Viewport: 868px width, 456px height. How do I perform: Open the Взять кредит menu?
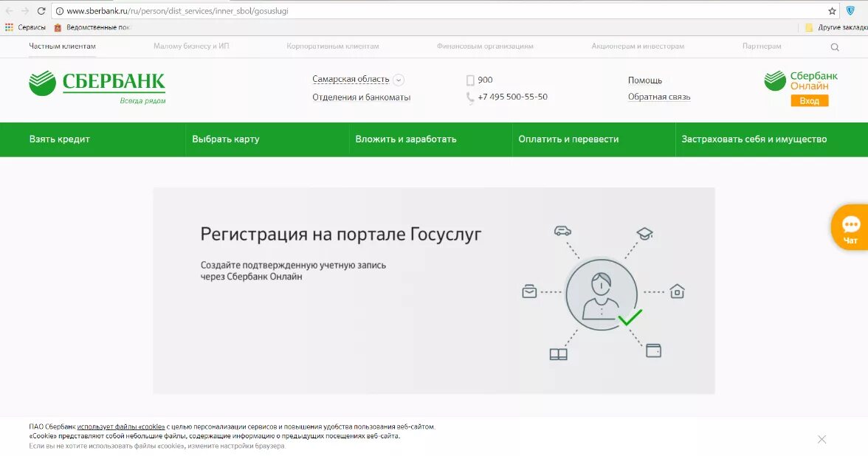[59, 139]
